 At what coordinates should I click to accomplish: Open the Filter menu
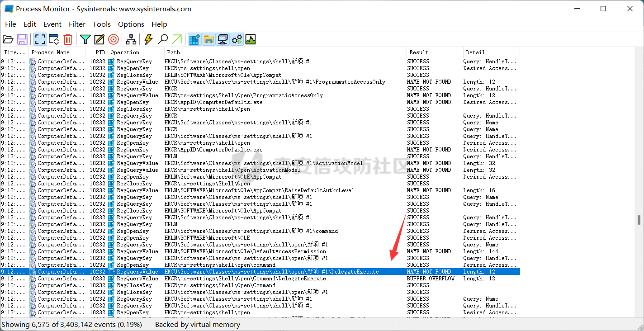(x=77, y=24)
